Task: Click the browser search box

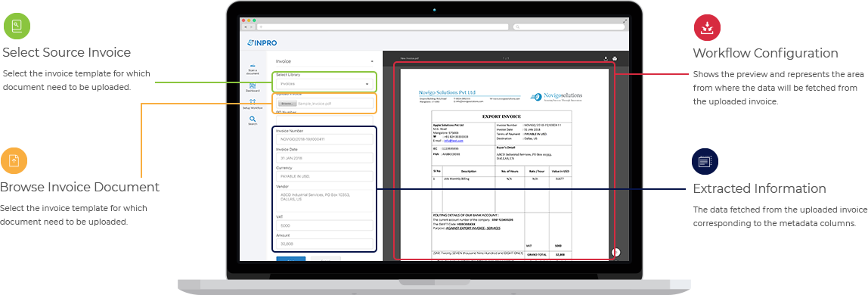Action: [569, 26]
